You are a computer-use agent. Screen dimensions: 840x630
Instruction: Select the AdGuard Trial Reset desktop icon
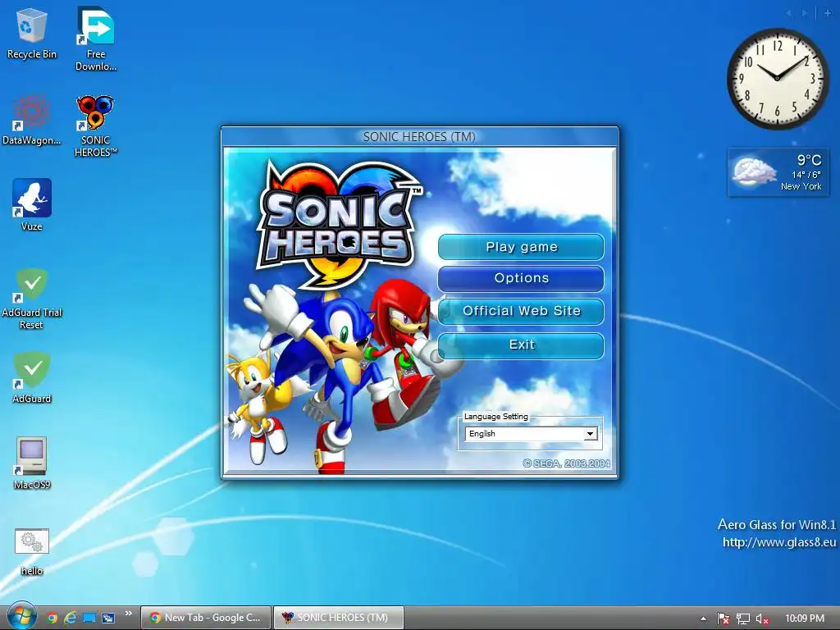[32, 299]
